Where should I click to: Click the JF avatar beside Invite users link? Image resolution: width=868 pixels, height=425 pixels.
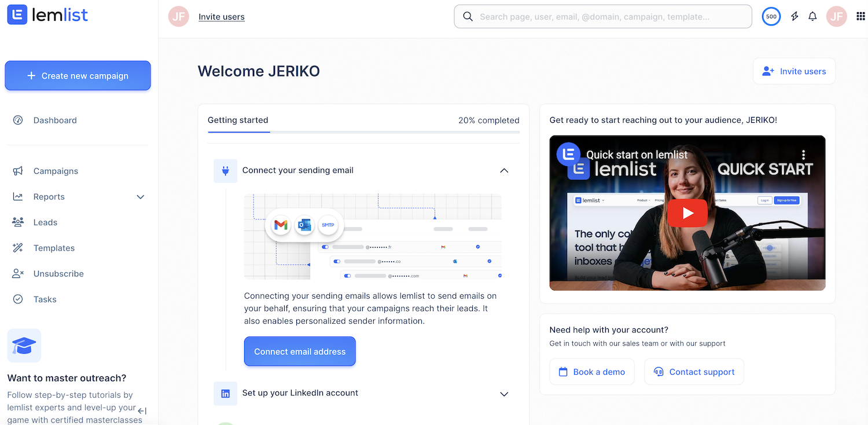(179, 17)
